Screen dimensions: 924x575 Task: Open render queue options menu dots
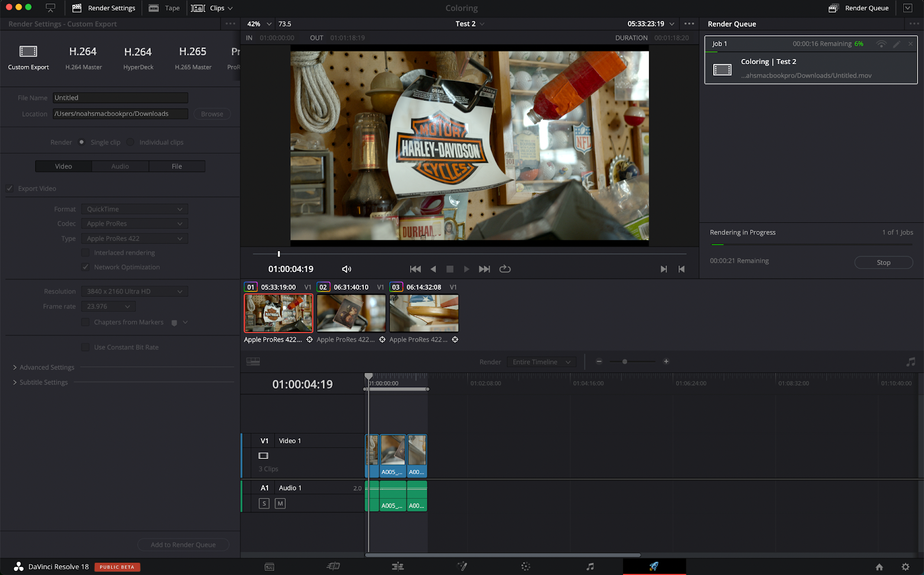(x=914, y=24)
